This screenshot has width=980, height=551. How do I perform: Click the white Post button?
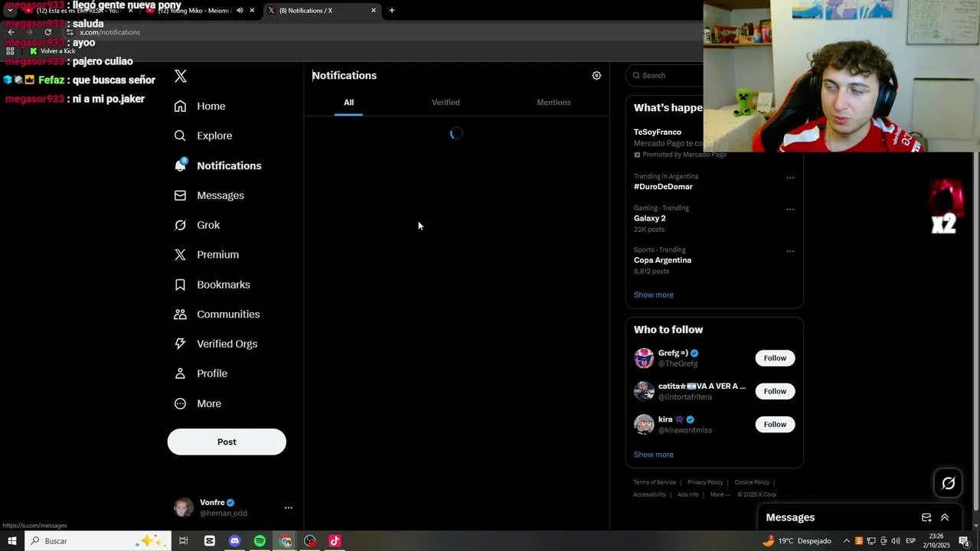coord(227,442)
